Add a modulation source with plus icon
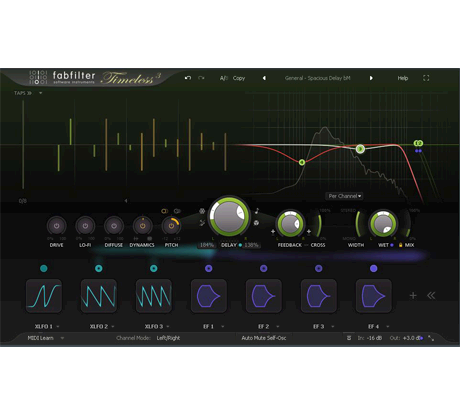Image resolution: width=460 pixels, height=416 pixels. [413, 295]
